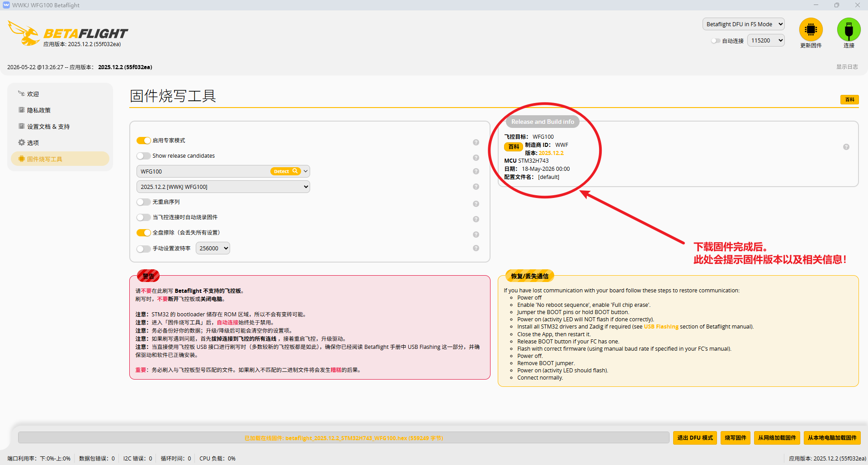868x465 pixels.
Task: Click 端口利用率 entry in status bar
Action: coord(39,458)
